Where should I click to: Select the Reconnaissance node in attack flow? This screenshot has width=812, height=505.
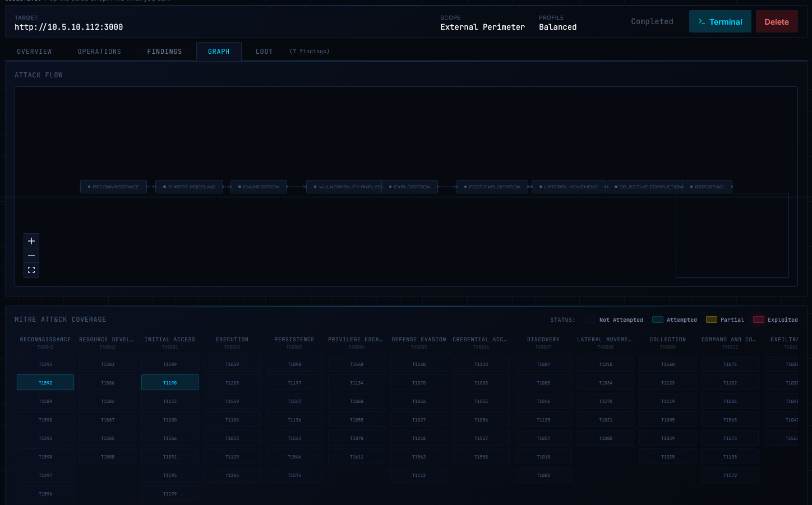click(x=114, y=187)
